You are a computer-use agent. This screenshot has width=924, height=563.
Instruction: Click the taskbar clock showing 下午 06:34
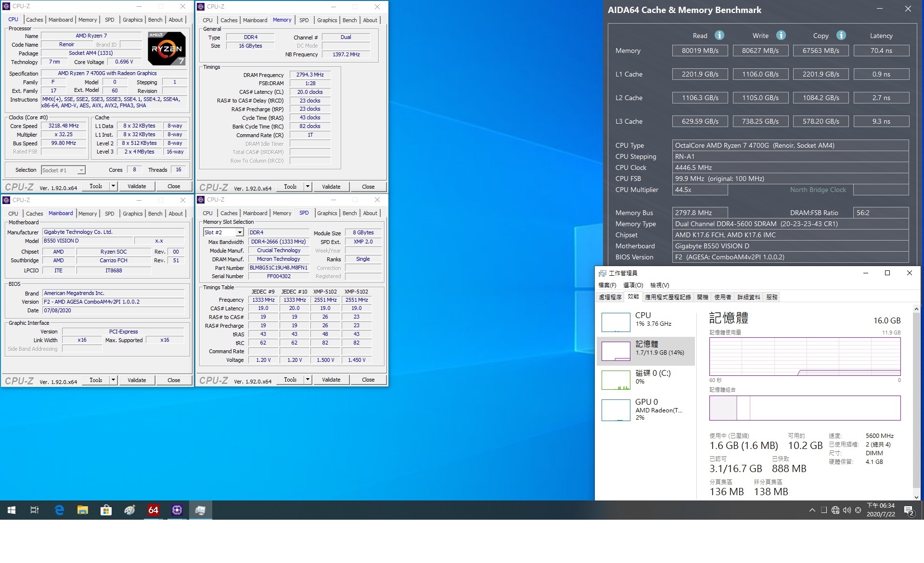pyautogui.click(x=881, y=510)
